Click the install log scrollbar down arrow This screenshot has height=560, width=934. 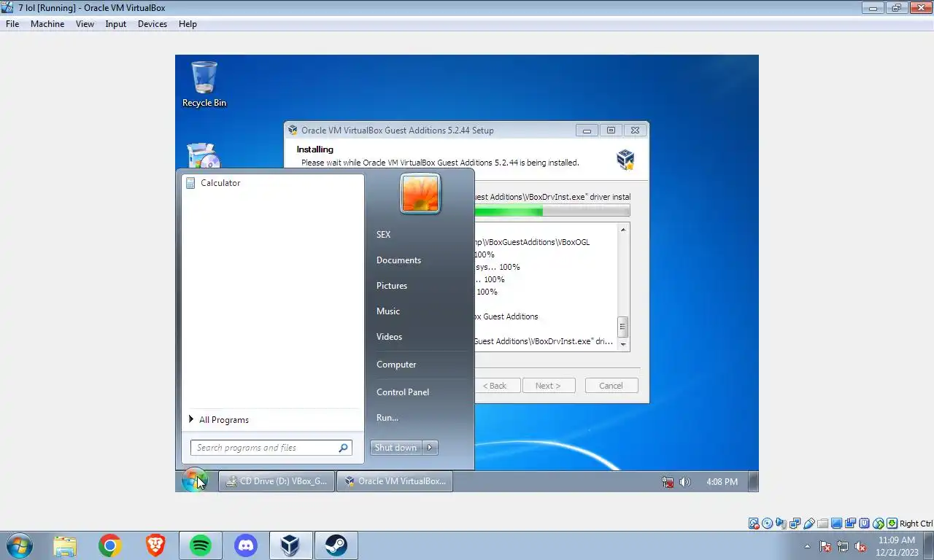point(623,344)
